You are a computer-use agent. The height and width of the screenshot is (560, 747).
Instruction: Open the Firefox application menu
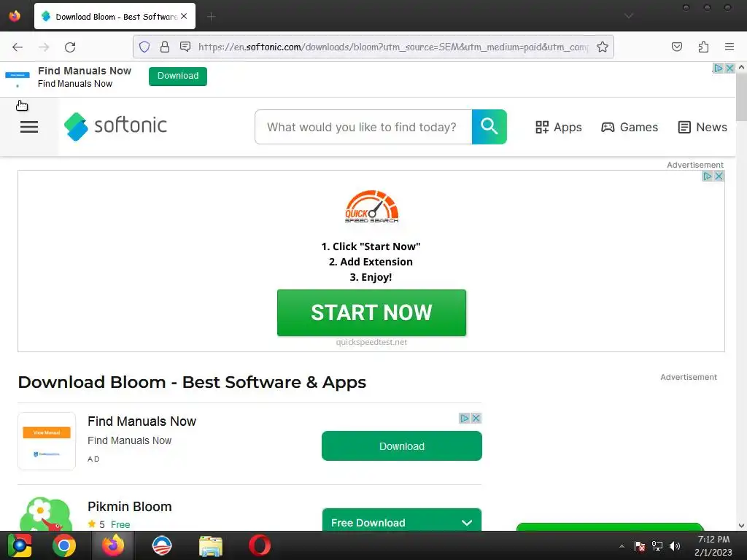click(x=729, y=47)
